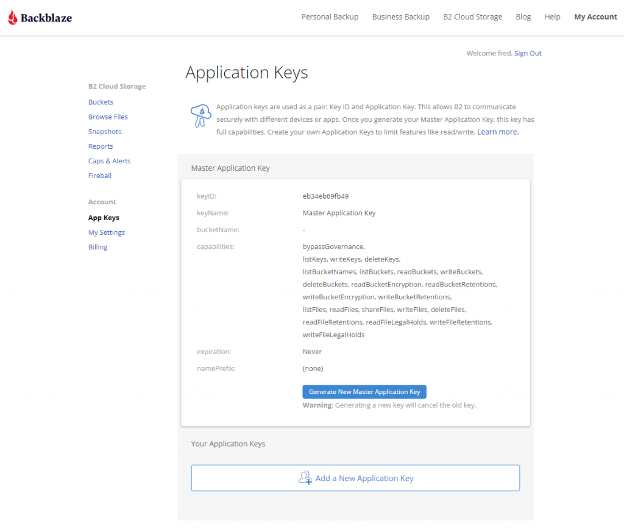Screen dimensions: 624x532
Task: Open My Settings in the sidebar
Action: 106,232
